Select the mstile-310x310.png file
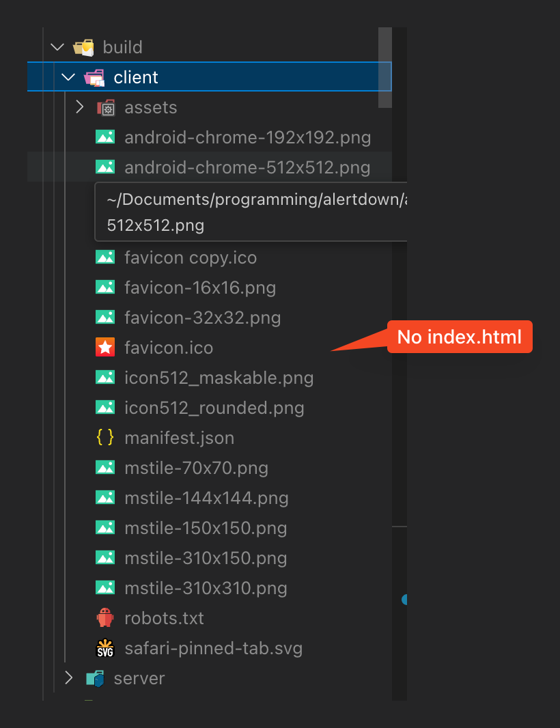 (x=205, y=587)
